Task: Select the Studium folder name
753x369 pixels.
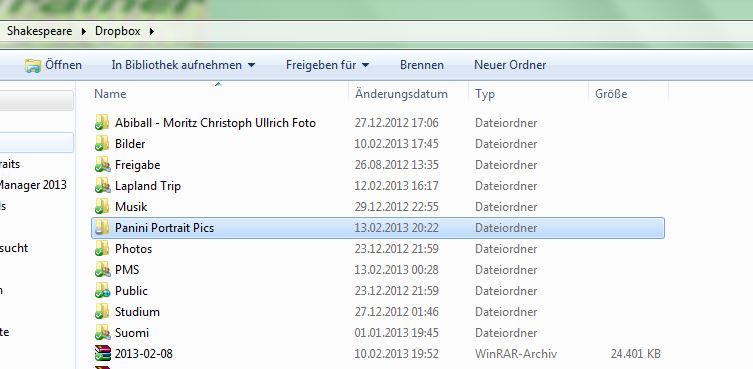Action: tap(137, 312)
